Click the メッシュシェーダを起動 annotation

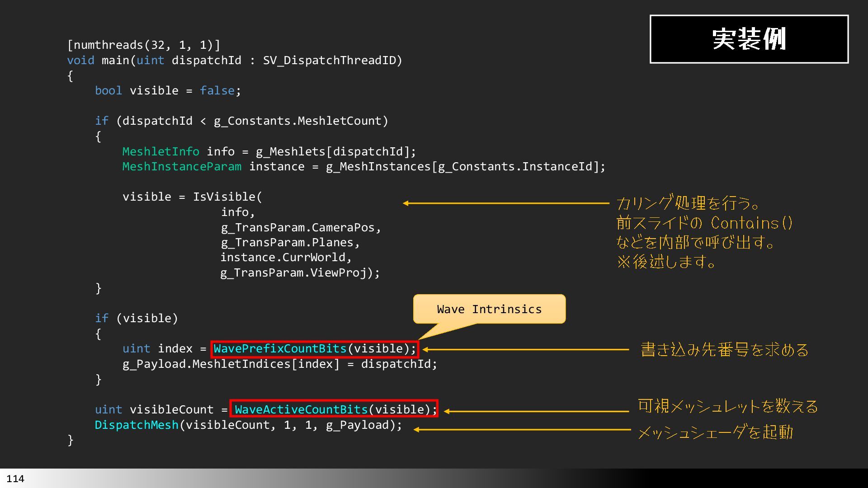[716, 432]
